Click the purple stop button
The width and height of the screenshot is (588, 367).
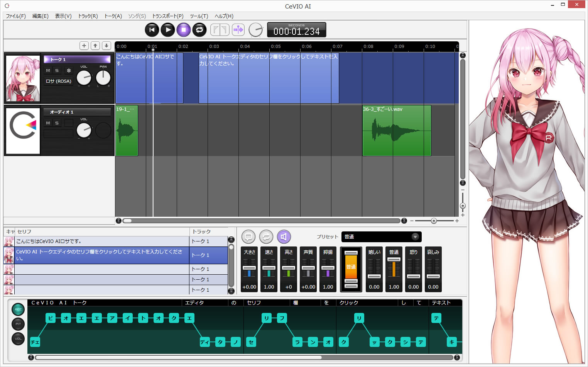coord(184,30)
